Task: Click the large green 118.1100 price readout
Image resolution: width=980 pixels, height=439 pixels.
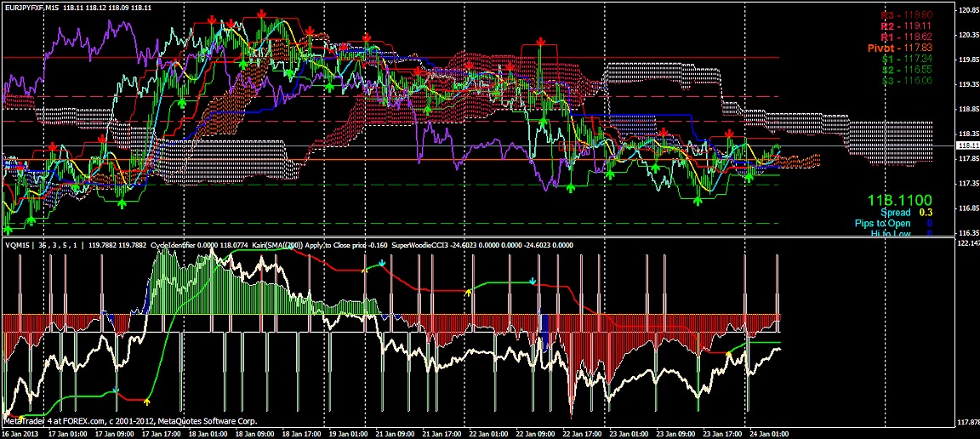Action: 900,201
